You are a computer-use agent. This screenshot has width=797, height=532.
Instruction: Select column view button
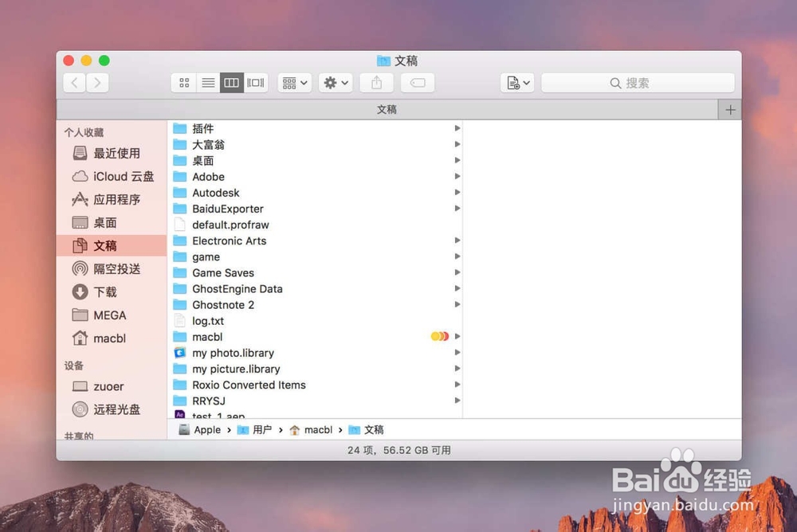(x=231, y=83)
